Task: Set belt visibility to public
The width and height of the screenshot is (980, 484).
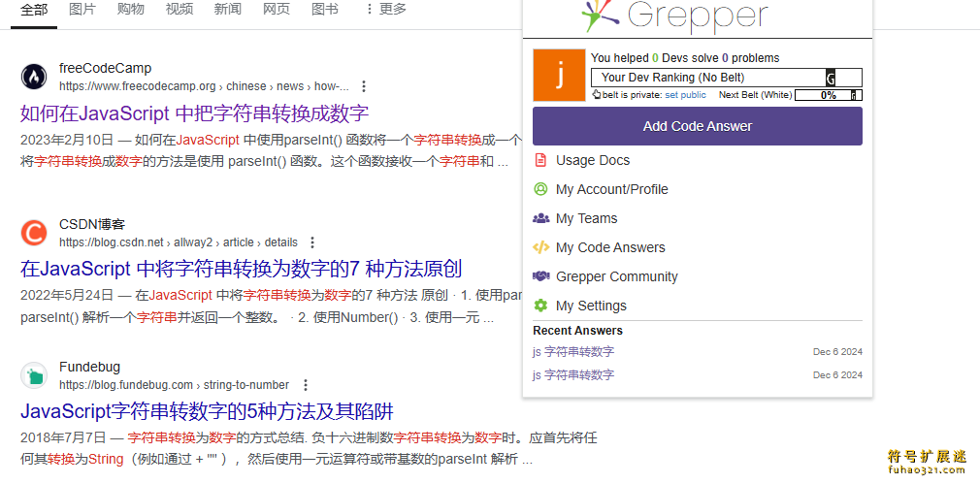Action: tap(685, 95)
